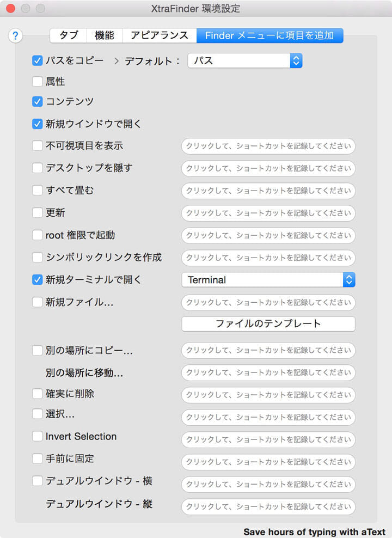Check the root 権限で起動 option
Viewport: 392px width, 538px height.
37,235
